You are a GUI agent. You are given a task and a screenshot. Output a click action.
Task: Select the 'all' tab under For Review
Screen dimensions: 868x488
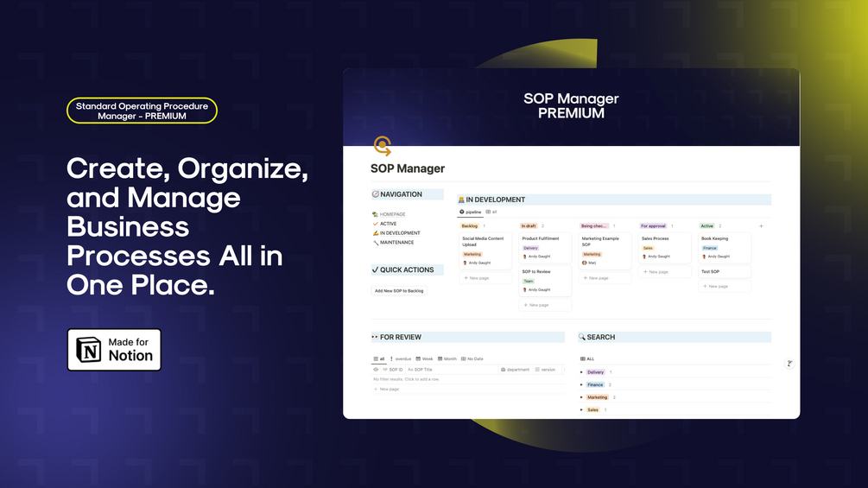click(x=378, y=359)
